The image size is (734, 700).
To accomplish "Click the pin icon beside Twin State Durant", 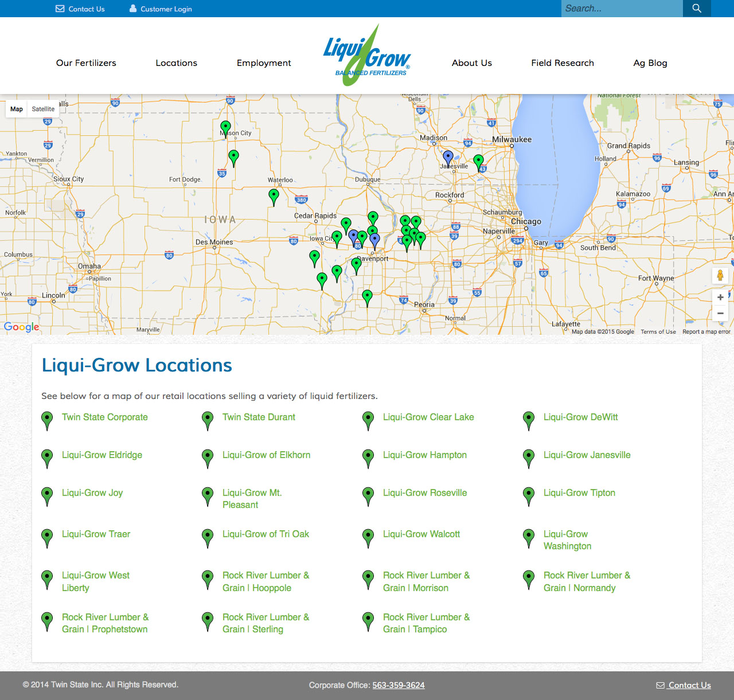I will 208,421.
